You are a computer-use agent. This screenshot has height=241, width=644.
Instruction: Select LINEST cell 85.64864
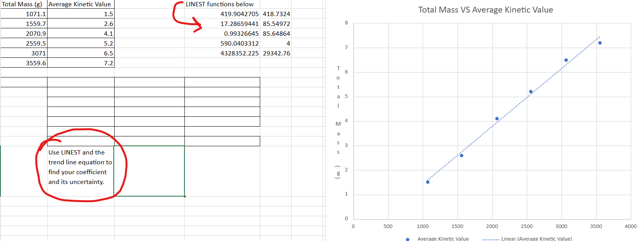(275, 33)
